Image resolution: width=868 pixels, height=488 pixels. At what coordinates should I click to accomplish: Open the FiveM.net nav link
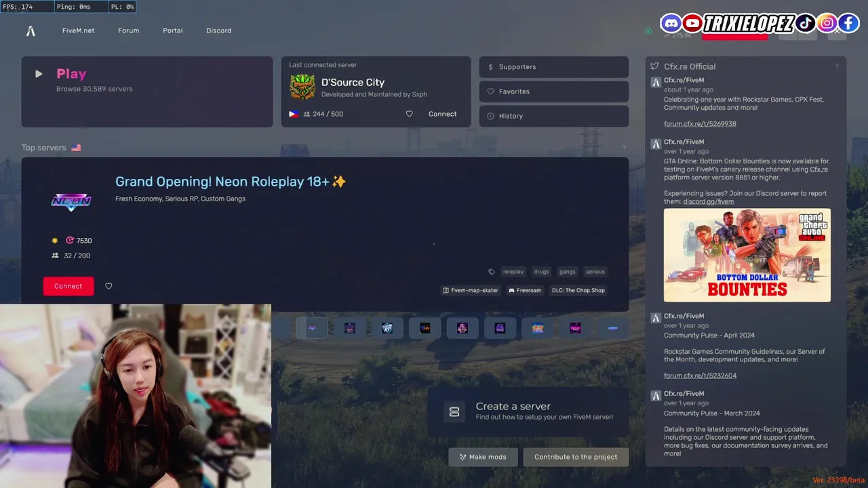(x=78, y=30)
